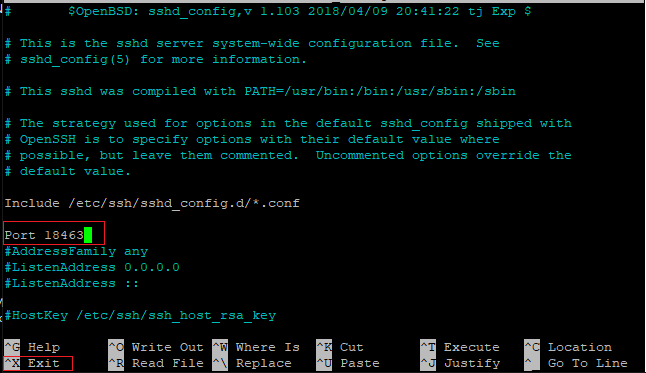Click the ^T Execute shortcut

coord(460,347)
